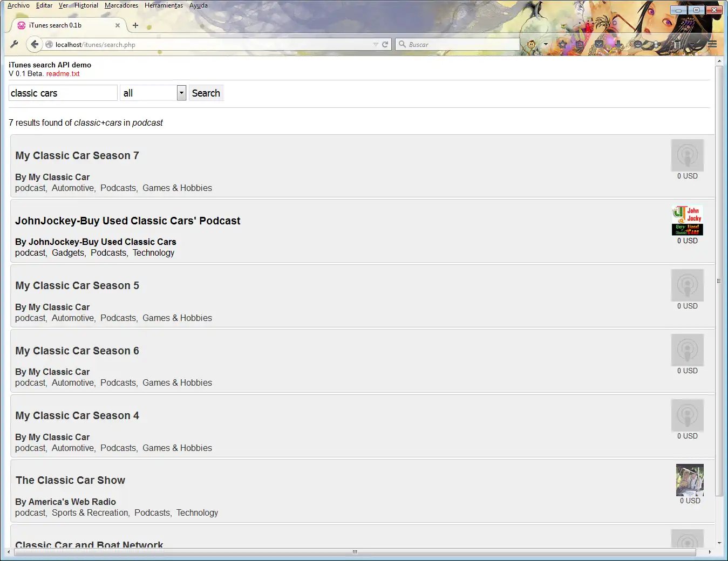Click Season 4 podcast placeholder artwork

click(x=688, y=415)
